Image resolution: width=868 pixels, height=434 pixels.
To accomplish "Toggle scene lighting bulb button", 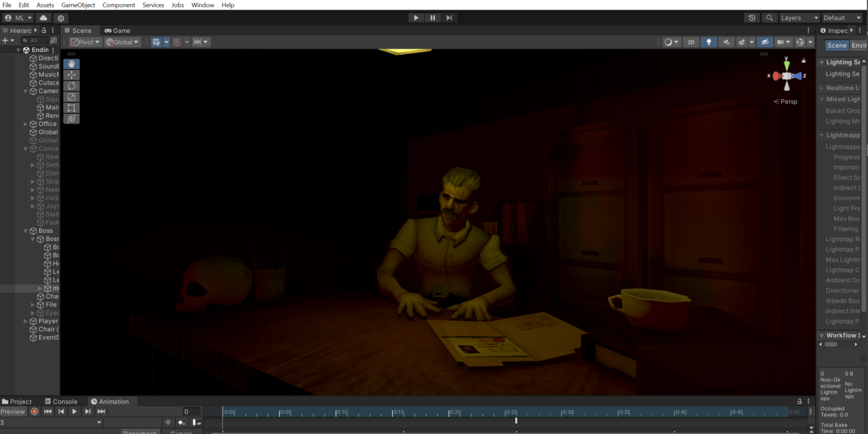I will [709, 42].
